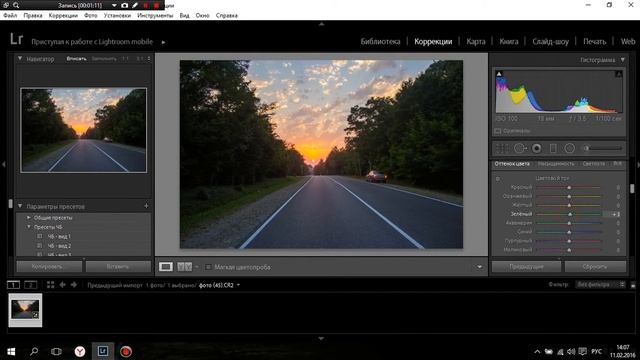
Task: Select the Radial Filter tool
Action: coord(569,149)
